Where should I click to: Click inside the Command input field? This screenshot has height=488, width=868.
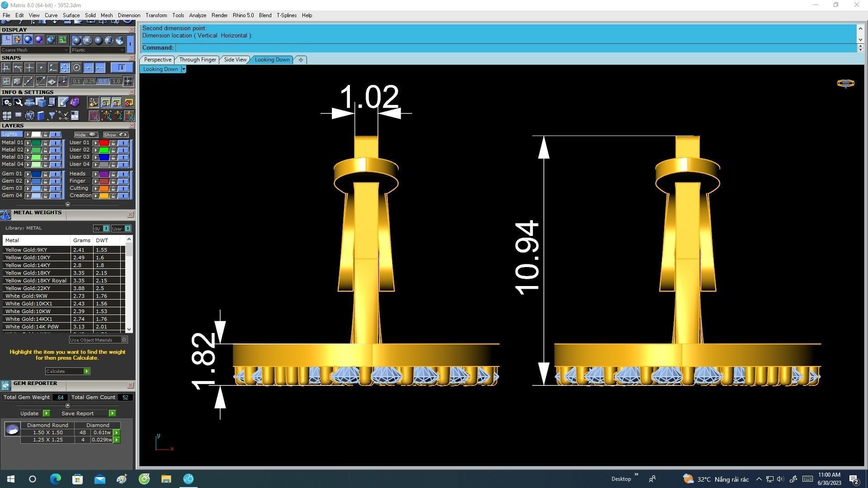(x=515, y=48)
